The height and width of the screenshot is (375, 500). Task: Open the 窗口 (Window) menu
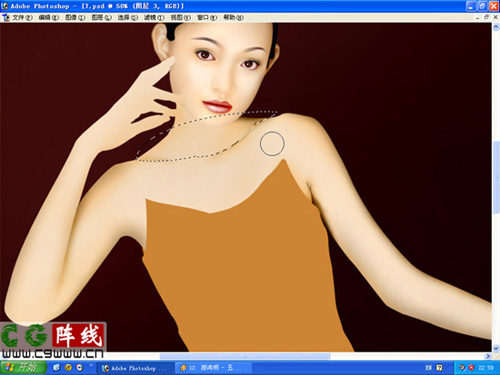pos(207,17)
